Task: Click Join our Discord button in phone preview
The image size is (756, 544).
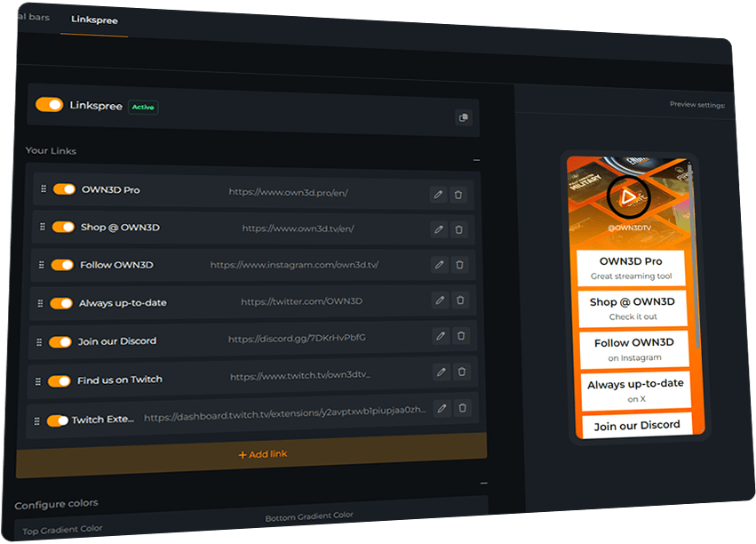Action: pos(637,426)
